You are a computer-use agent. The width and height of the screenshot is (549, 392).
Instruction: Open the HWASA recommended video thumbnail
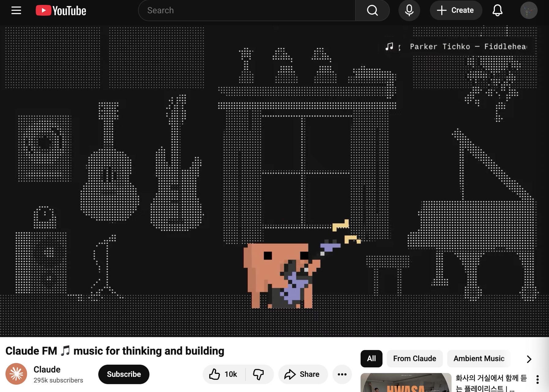[406, 383]
